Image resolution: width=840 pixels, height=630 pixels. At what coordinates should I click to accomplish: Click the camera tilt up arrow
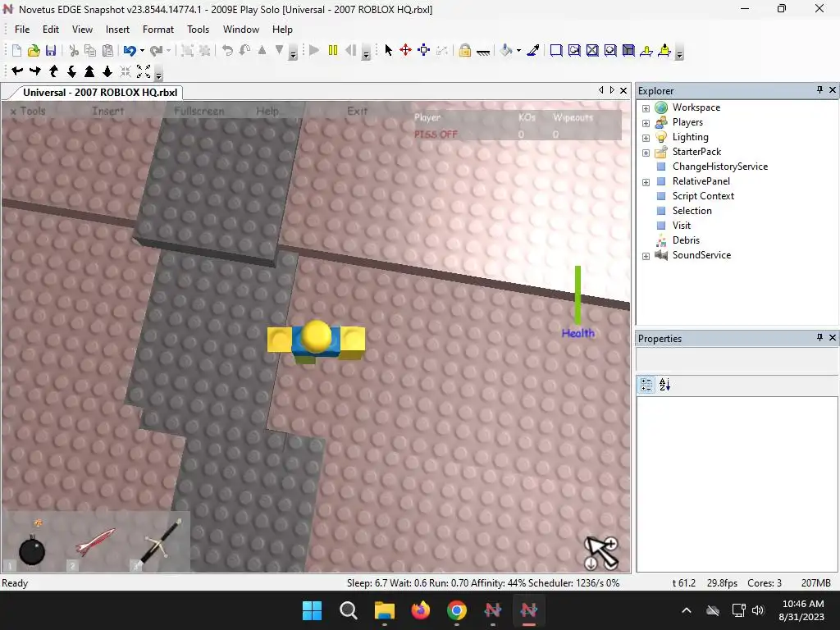click(x=53, y=71)
